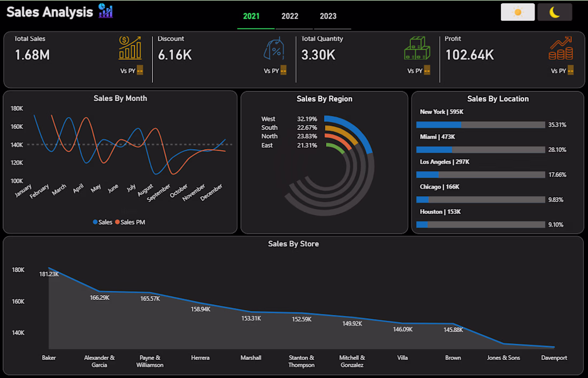Click the 145.88K Brown data label
Viewport: 588px width, 378px height.
click(453, 330)
